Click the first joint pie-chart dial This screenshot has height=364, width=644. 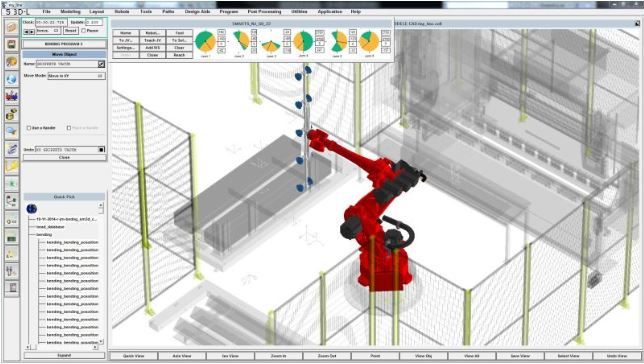(205, 41)
